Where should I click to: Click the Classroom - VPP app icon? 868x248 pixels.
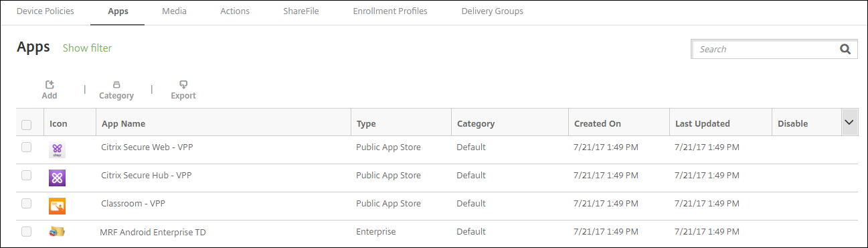click(58, 206)
